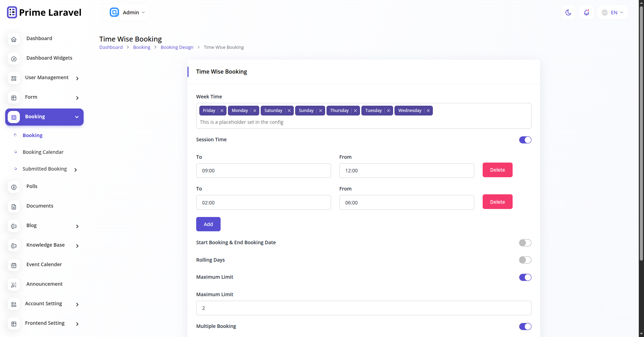
Task: Remove the Friday tag
Action: [222, 111]
